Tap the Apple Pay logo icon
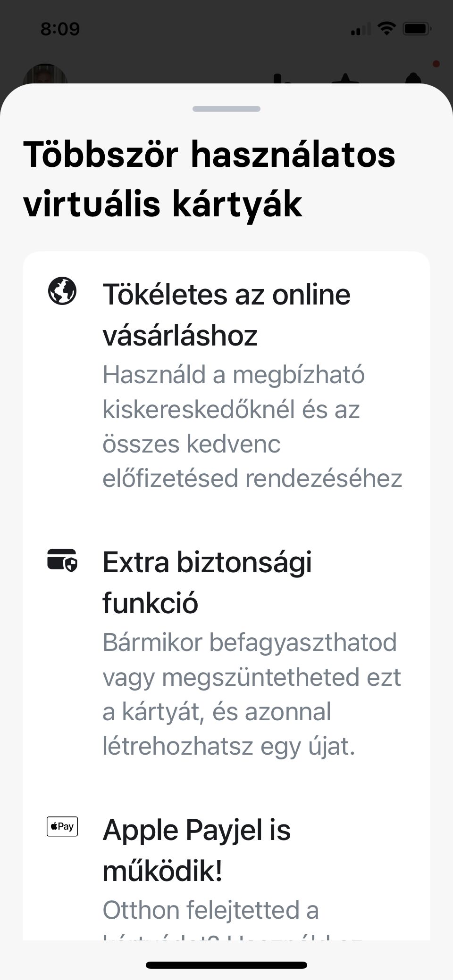The image size is (453, 980). [62, 826]
